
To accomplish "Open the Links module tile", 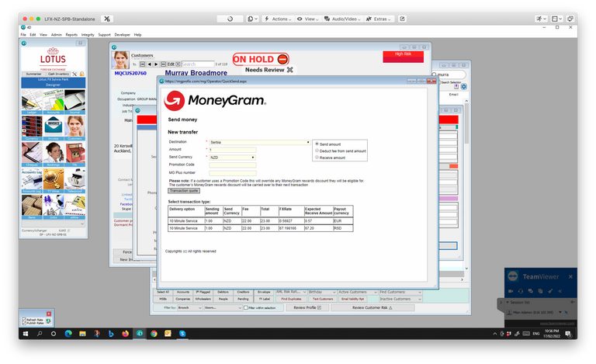I will (x=54, y=206).
